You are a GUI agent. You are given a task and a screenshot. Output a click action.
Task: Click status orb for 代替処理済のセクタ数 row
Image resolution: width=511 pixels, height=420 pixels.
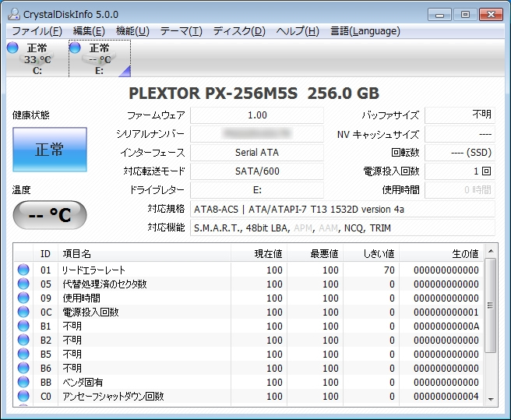(x=23, y=284)
